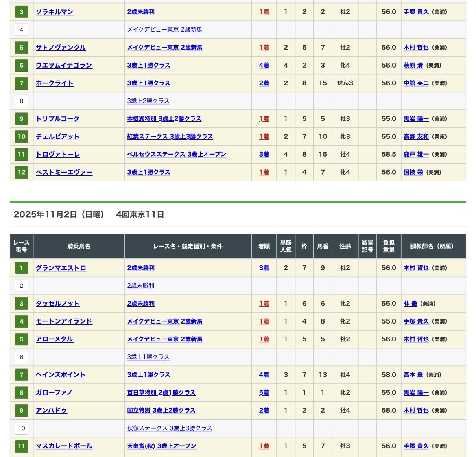Open メイクデビュー東京 link in アローメタル row
The height and width of the screenshot is (457, 476).
coord(165,339)
